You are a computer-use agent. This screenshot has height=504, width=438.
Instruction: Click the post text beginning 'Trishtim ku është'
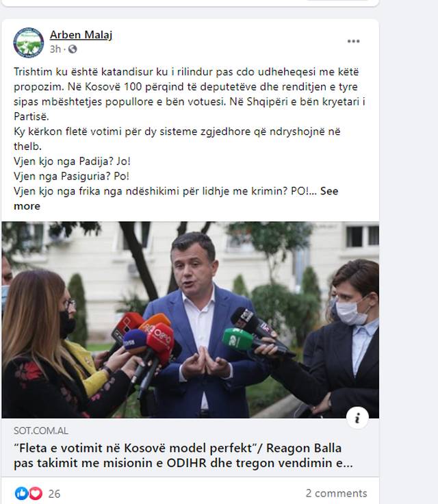click(x=190, y=94)
